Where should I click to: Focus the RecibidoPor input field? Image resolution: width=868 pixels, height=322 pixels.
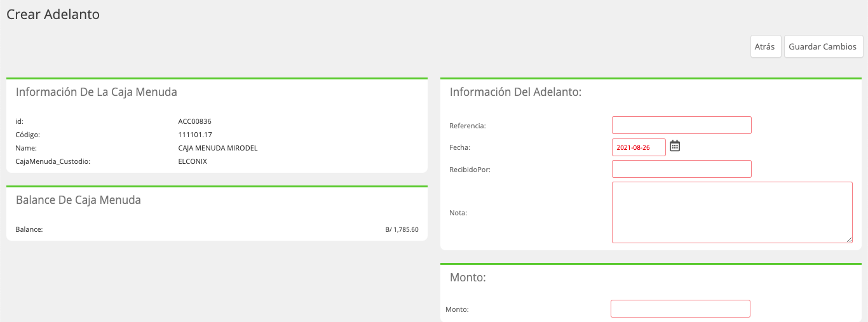682,169
